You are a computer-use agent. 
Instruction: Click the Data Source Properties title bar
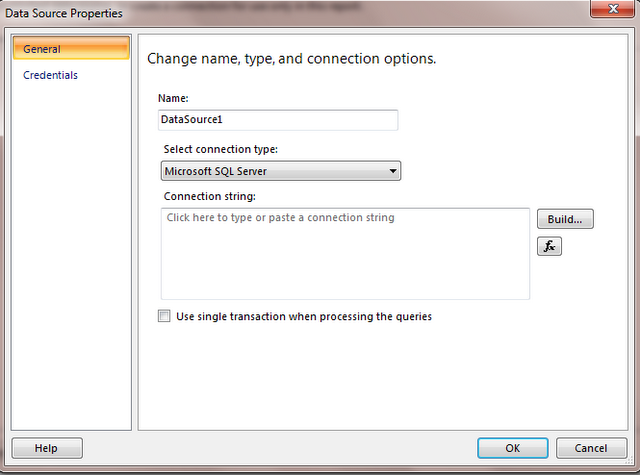(x=300, y=12)
